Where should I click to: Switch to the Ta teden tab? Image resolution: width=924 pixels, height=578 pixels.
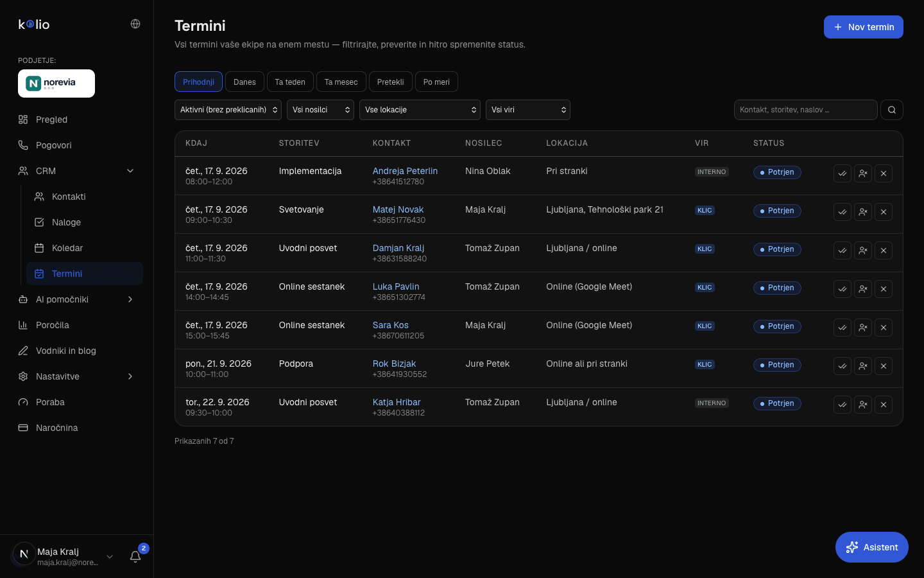290,82
